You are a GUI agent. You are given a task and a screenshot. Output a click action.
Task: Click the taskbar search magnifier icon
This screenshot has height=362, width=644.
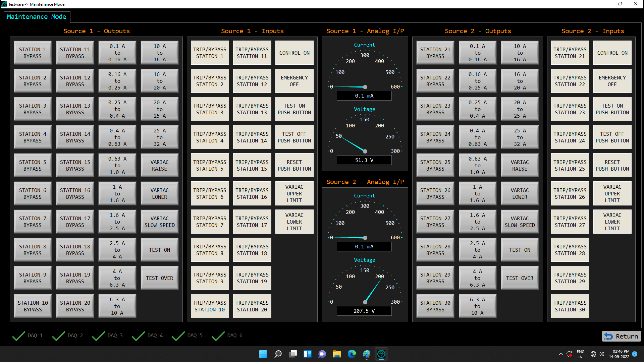click(278, 354)
